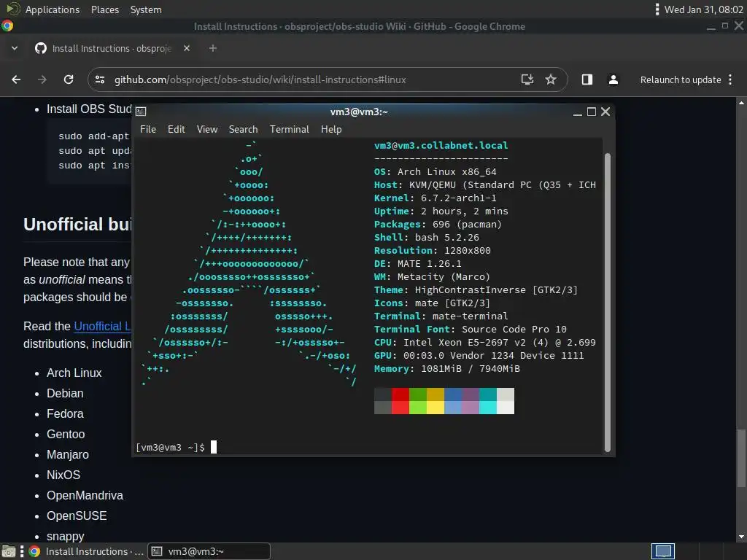
Task: Click the Chrome page scrollbar thumb
Action: (741, 458)
